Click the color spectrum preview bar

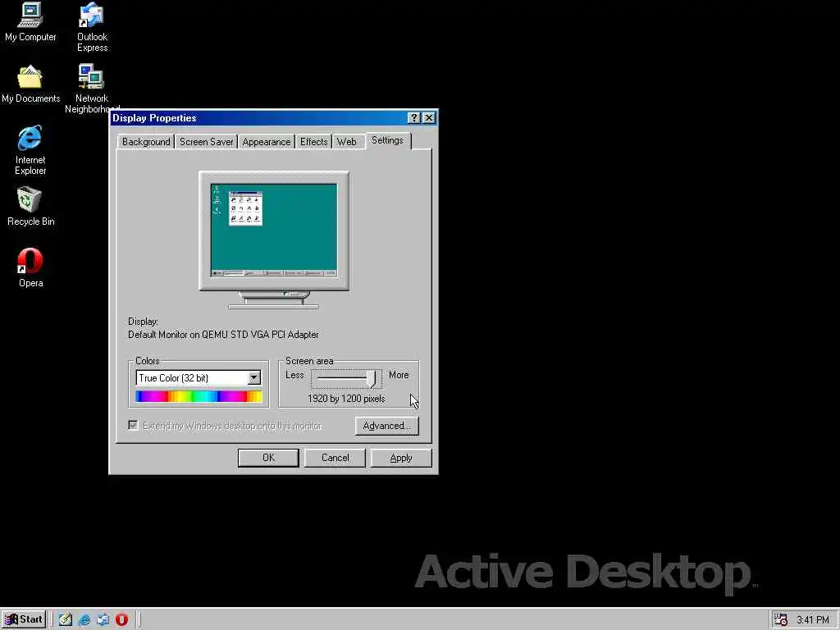[199, 396]
